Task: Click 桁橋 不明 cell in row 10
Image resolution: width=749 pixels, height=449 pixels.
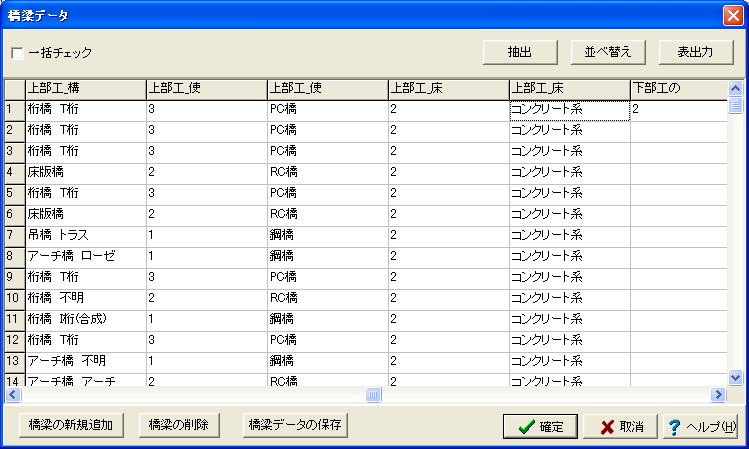Action: 86,299
